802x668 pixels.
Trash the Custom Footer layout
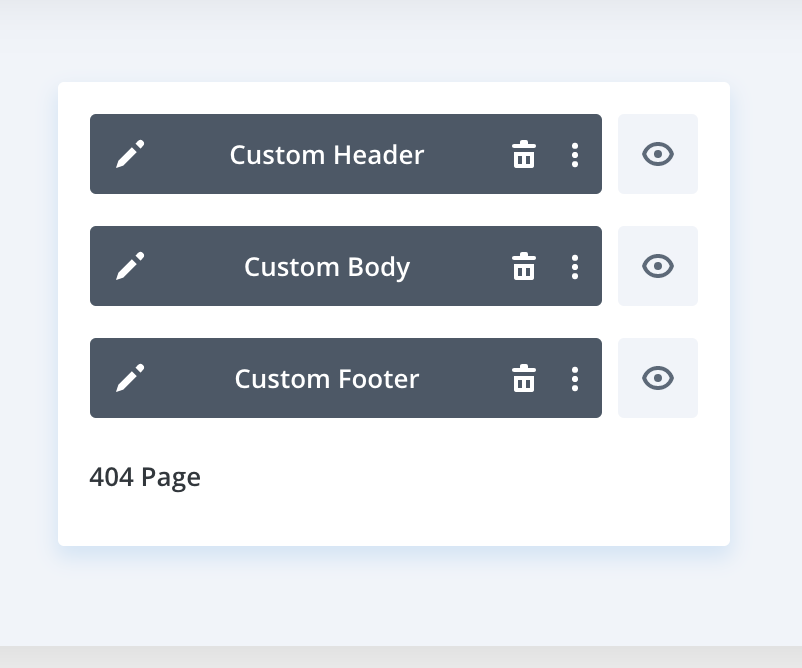click(524, 378)
